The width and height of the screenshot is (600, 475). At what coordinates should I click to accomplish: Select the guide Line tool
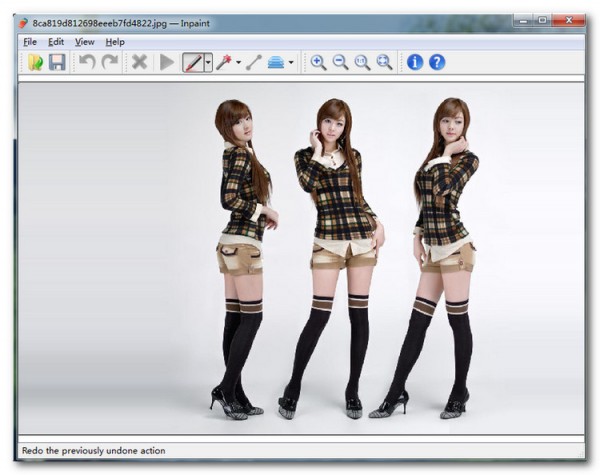[253, 62]
